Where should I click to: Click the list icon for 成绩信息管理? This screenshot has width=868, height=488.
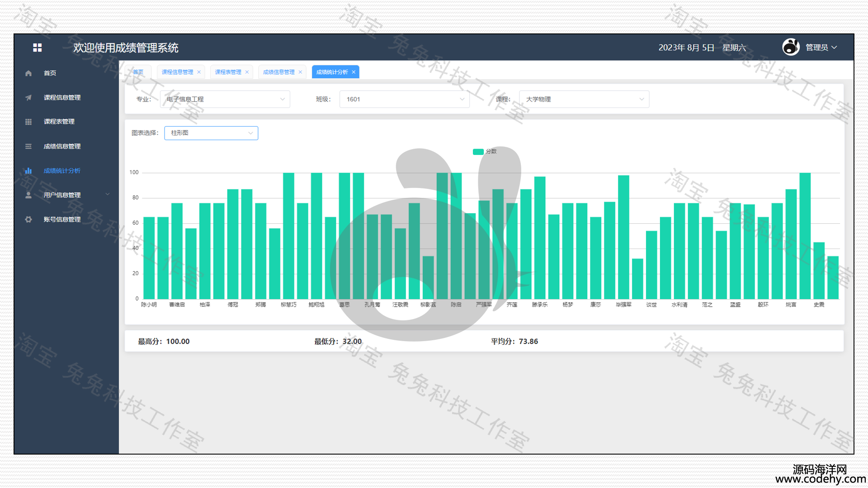[x=28, y=146]
